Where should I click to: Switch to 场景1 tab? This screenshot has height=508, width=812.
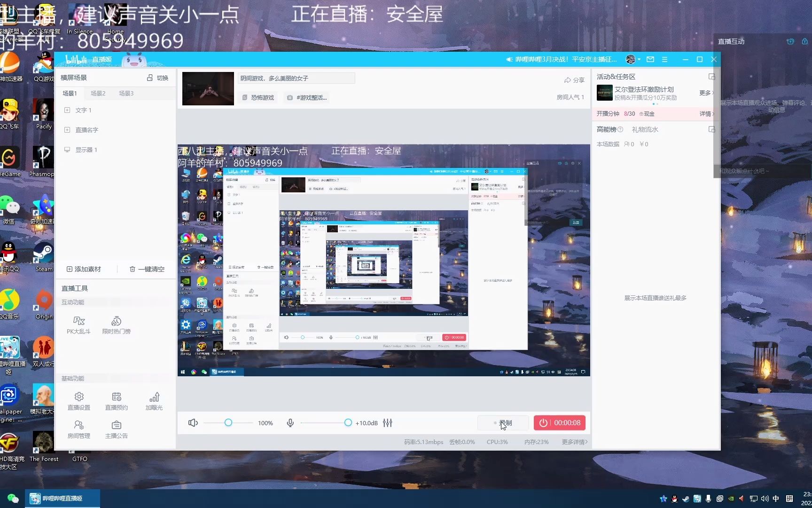(x=70, y=93)
